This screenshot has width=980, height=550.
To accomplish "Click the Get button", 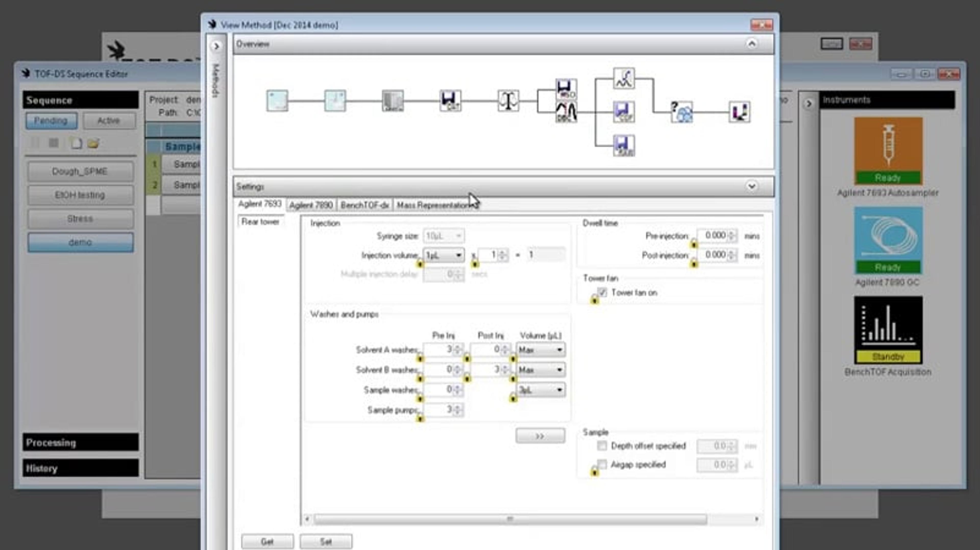I will (267, 541).
